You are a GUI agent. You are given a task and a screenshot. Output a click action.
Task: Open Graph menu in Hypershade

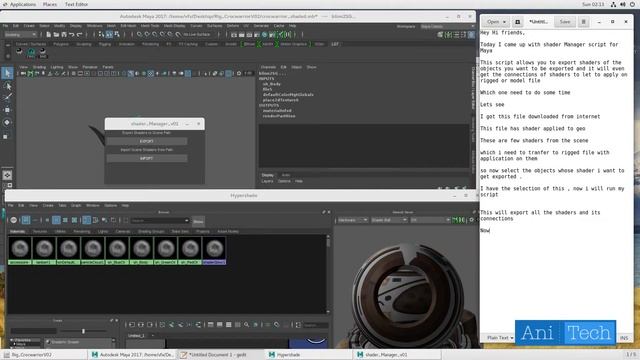tap(76, 205)
